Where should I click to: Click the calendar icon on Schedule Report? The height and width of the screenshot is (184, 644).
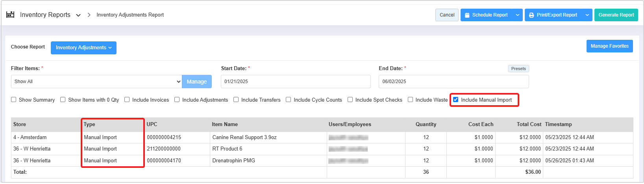tap(467, 15)
